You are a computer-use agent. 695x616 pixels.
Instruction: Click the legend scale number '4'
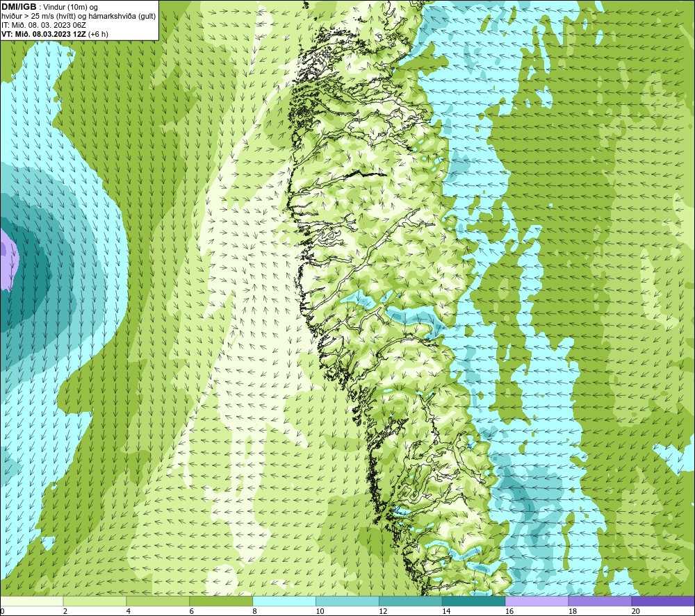pyautogui.click(x=129, y=611)
